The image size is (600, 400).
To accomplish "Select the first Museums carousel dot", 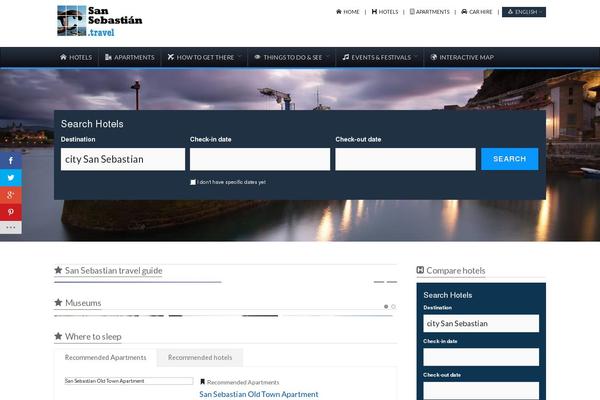I will (x=386, y=307).
